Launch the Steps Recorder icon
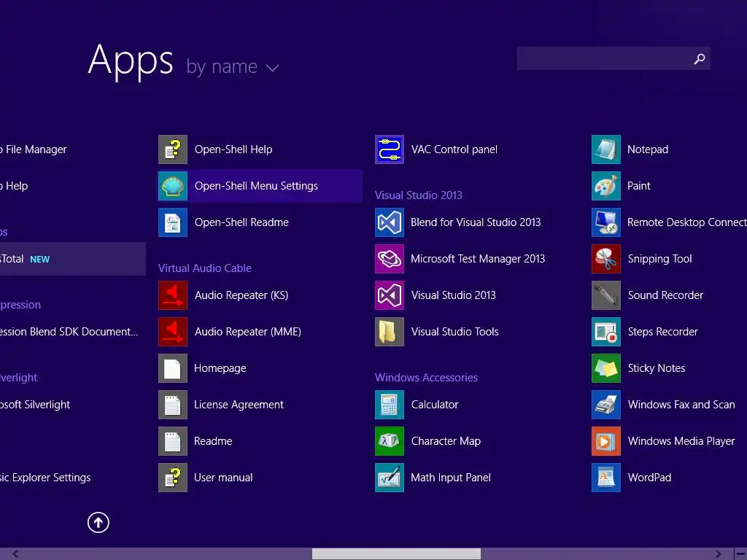Viewport: 747px width, 560px height. (x=606, y=332)
